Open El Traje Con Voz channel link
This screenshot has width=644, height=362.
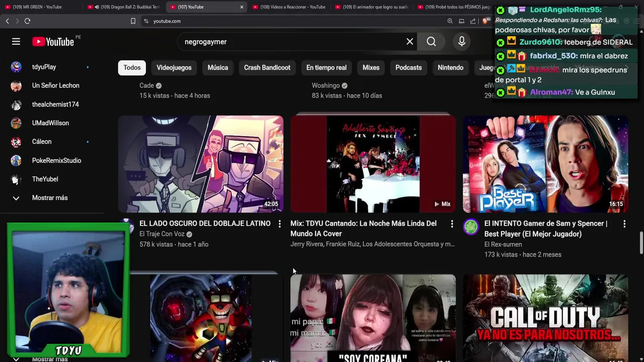162,234
